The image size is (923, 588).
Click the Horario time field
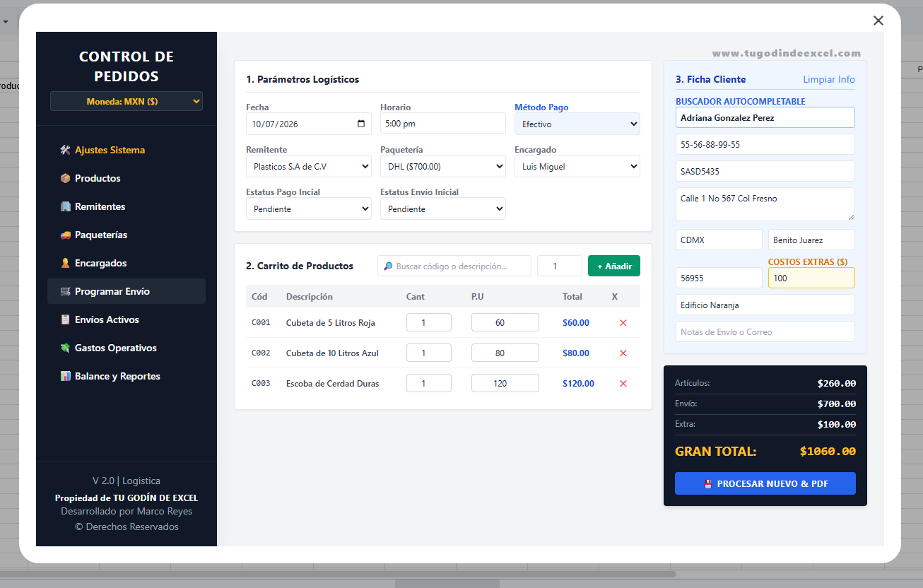point(443,123)
